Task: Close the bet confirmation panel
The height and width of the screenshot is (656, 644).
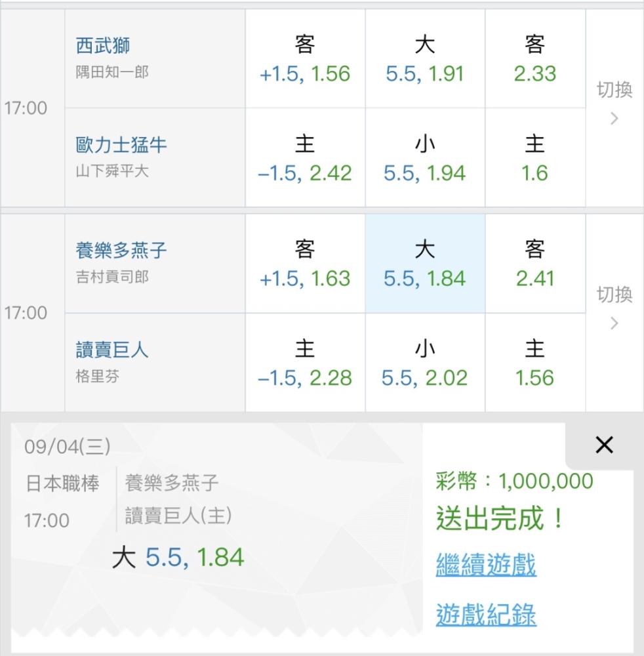Action: (x=604, y=445)
